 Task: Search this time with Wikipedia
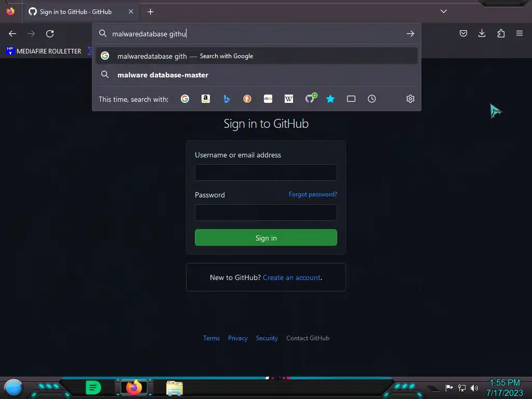(289, 99)
